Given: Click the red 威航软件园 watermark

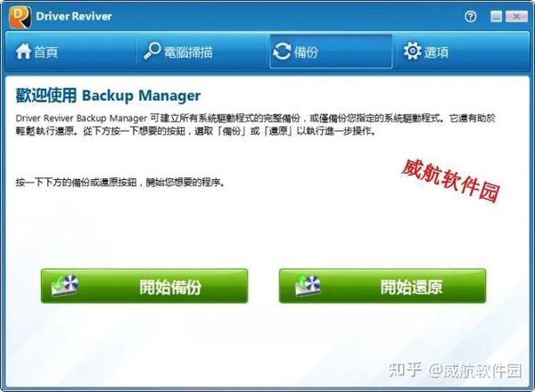Looking at the screenshot, I should click(x=450, y=181).
